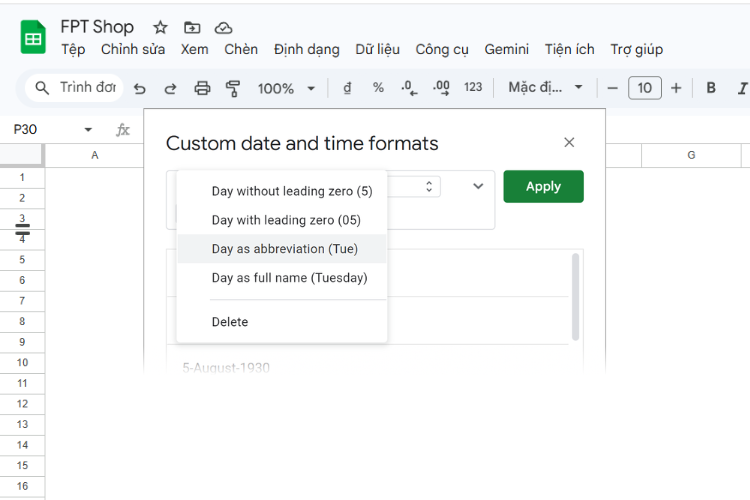This screenshot has width=750, height=500.
Task: Decrease decimal places
Action: [x=409, y=88]
